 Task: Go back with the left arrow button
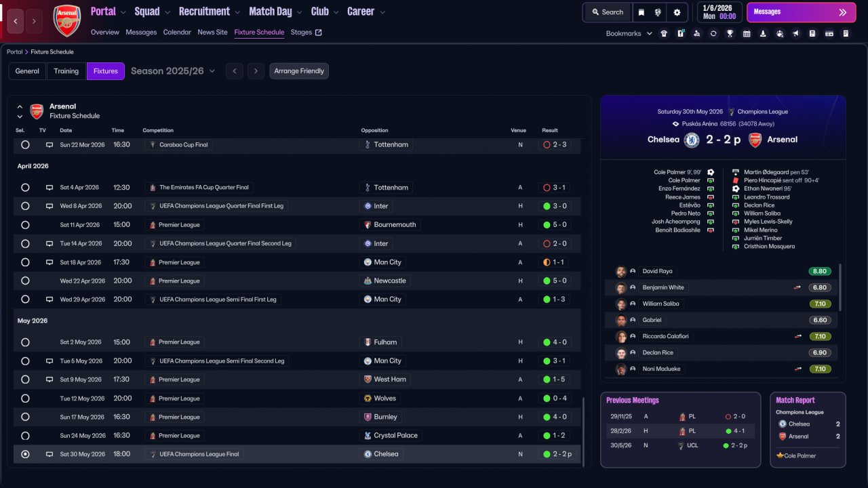tap(16, 21)
